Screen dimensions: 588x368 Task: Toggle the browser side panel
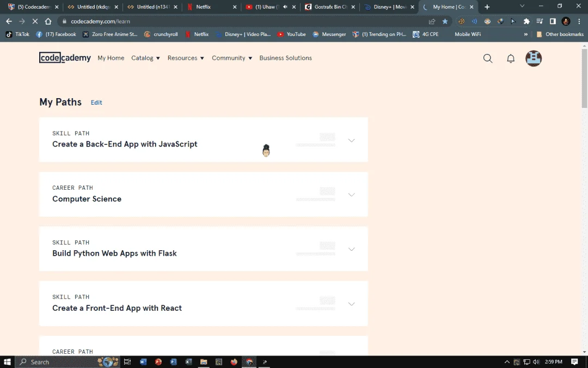click(x=553, y=21)
